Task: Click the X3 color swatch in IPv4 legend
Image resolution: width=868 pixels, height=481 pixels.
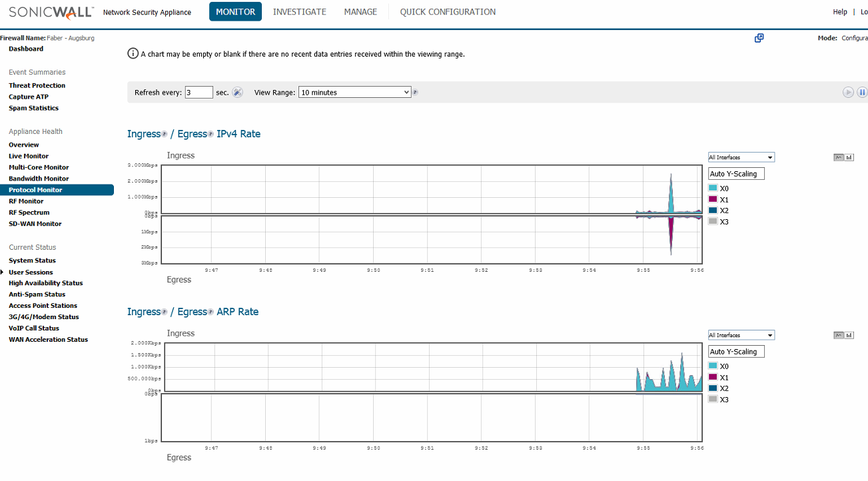Action: click(x=713, y=221)
